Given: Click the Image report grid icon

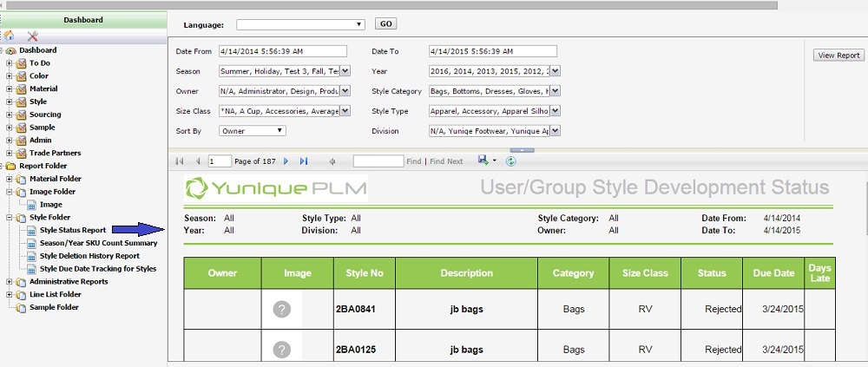Looking at the screenshot, I should click(31, 205).
